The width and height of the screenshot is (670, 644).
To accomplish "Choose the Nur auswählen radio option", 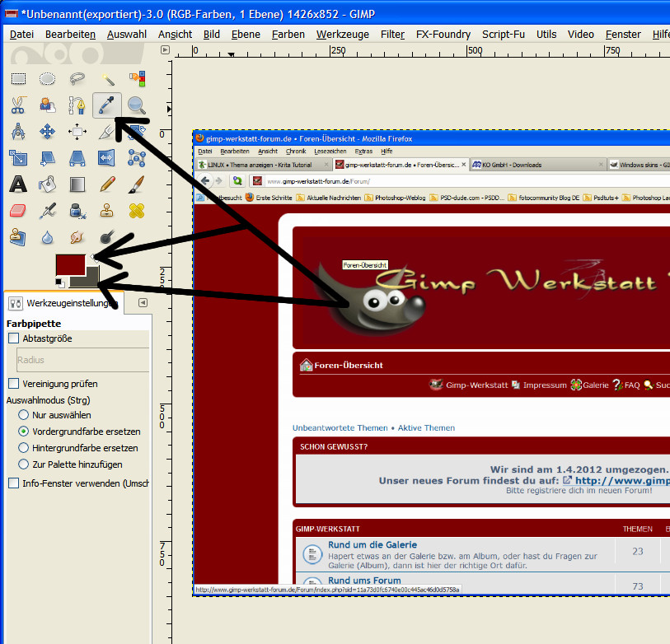I will pos(24,415).
